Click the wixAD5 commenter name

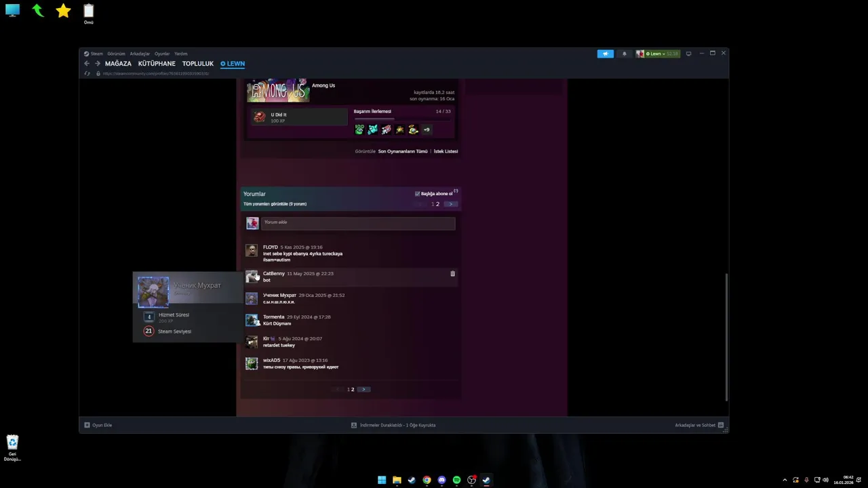(x=271, y=361)
